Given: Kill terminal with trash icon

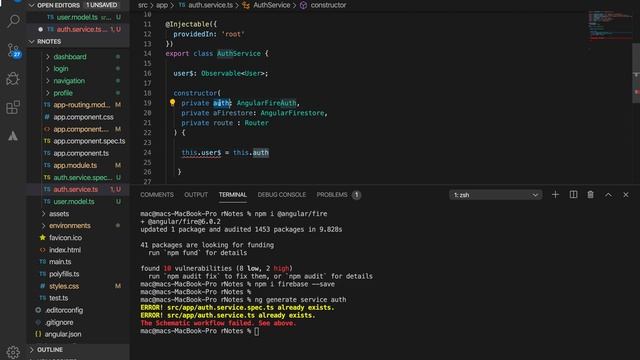Looking at the screenshot, I should tap(590, 195).
